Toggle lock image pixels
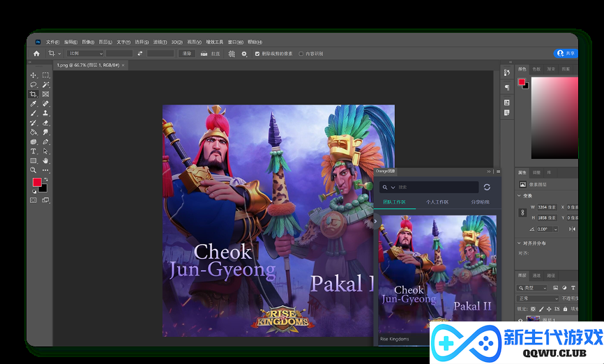 (541, 309)
